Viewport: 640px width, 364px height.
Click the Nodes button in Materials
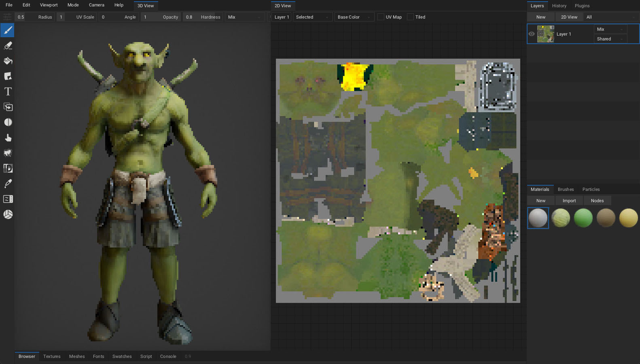(597, 201)
